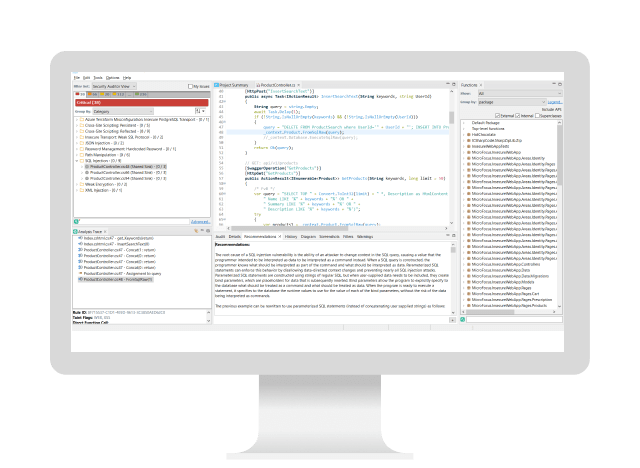The width and height of the screenshot is (640, 468).
Task: Open the File menu
Action: click(x=77, y=78)
